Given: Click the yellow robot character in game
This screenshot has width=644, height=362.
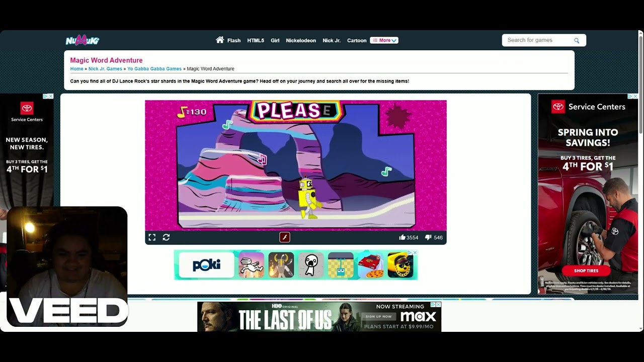Looking at the screenshot, I should coord(307,198).
